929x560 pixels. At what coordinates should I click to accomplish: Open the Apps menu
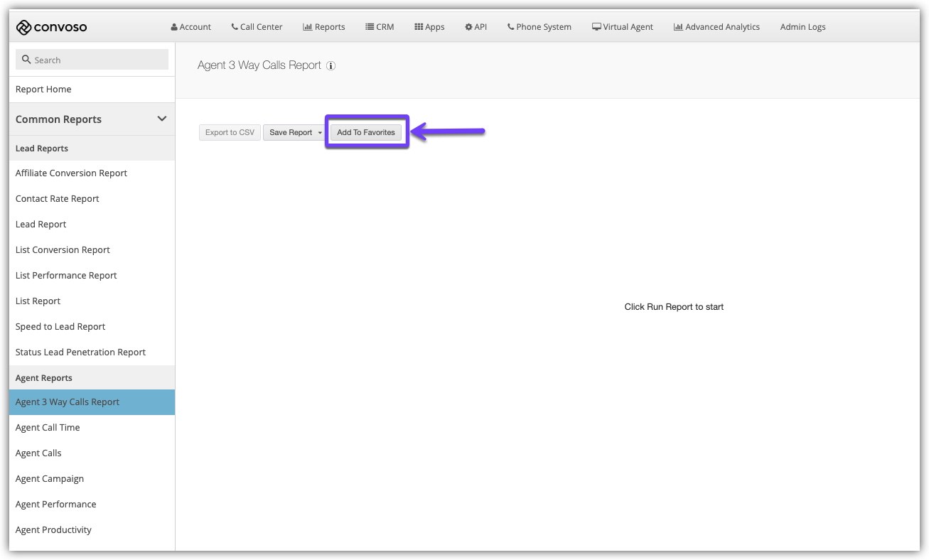(x=429, y=27)
